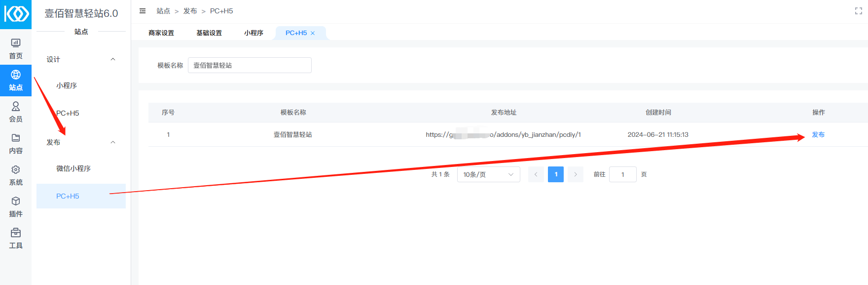Click the 序号 column header
Screen dimensions: 868x285
(168, 113)
